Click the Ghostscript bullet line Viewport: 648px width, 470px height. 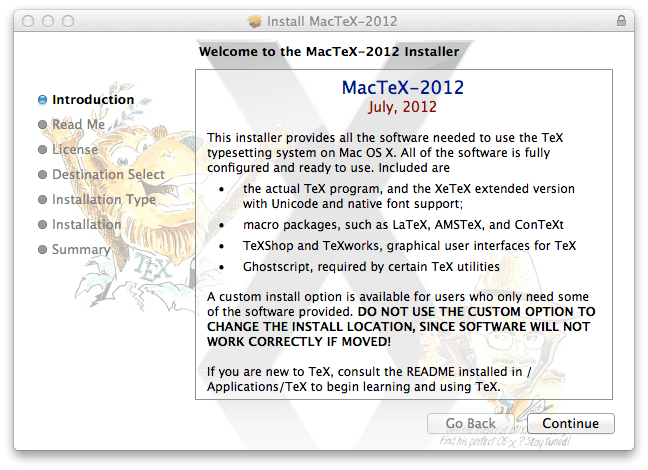tap(371, 267)
